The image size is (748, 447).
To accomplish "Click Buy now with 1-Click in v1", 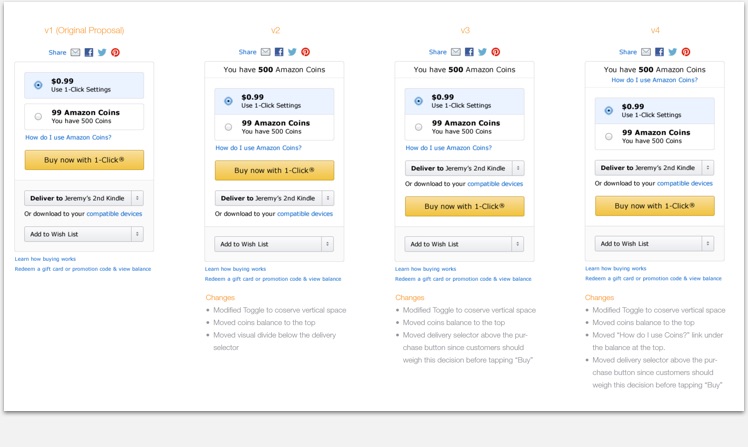I will pos(84,160).
